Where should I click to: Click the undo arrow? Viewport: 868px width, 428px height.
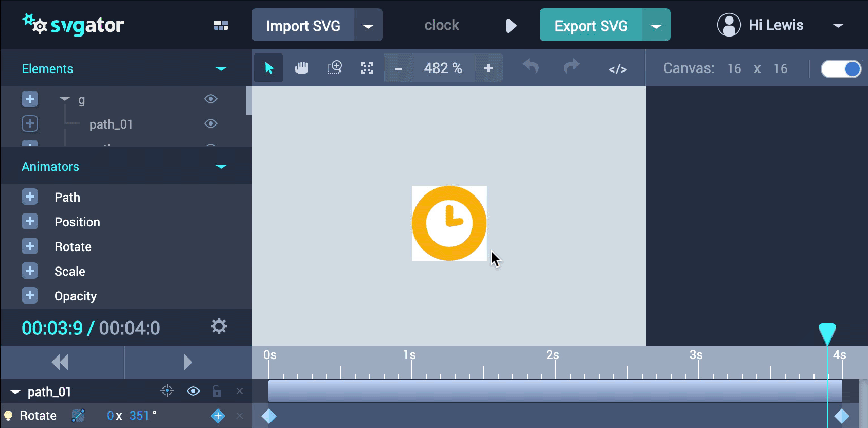click(x=531, y=67)
